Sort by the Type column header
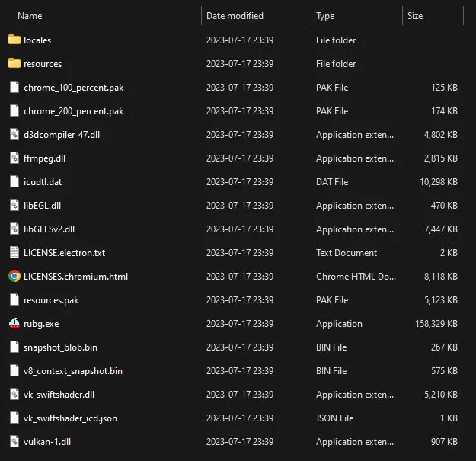Screen dimensions: 476x461 [325, 16]
